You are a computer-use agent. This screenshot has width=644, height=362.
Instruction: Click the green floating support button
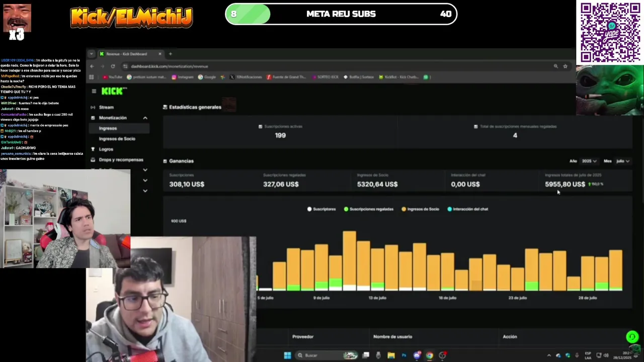tap(632, 337)
